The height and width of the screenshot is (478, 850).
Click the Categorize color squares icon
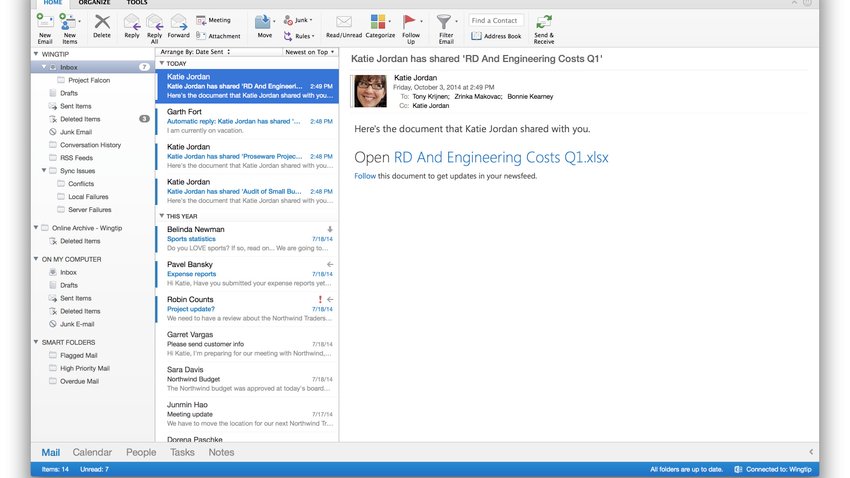tap(378, 22)
